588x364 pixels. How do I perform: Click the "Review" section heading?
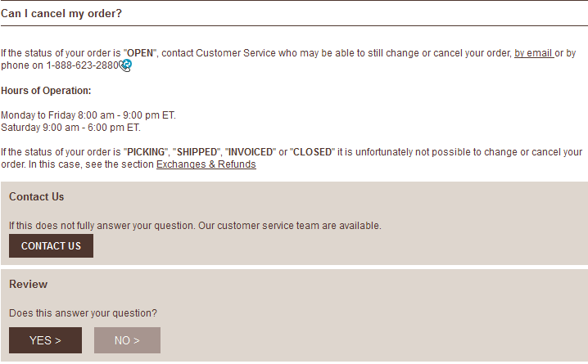(x=28, y=285)
